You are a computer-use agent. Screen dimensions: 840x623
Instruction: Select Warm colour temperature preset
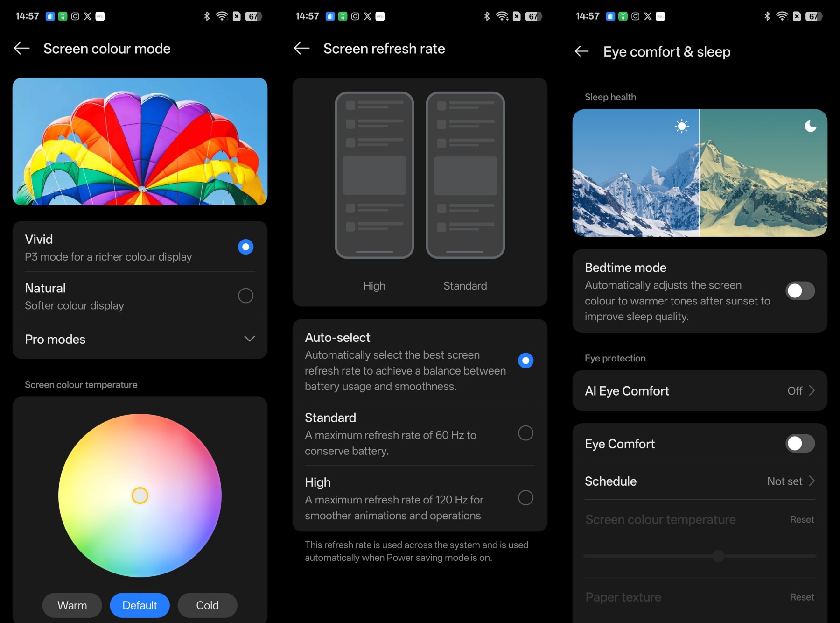coord(72,605)
